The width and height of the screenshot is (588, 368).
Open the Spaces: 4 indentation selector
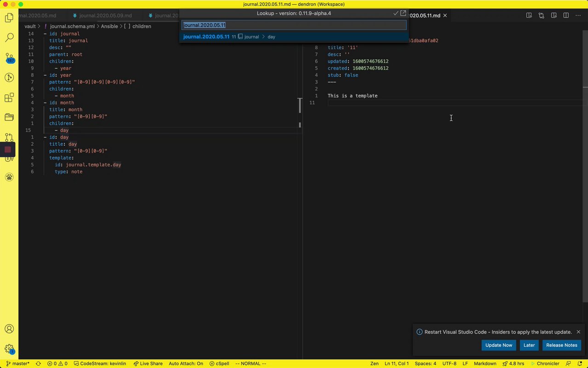coord(425,363)
